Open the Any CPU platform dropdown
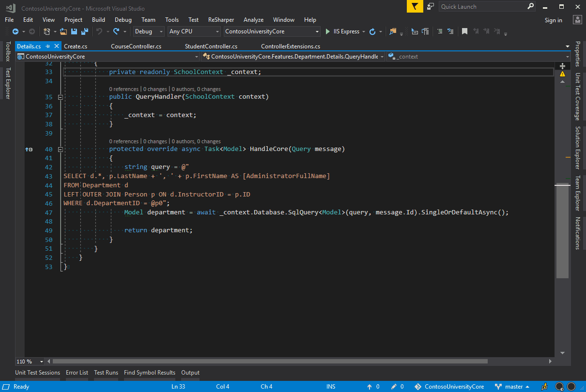This screenshot has width=586, height=392. pos(194,31)
